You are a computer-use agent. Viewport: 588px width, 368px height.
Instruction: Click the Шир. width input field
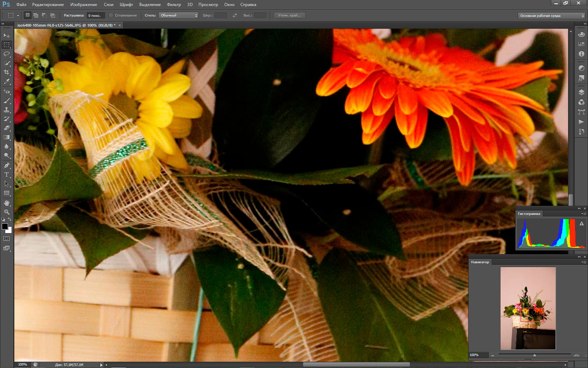click(x=220, y=15)
